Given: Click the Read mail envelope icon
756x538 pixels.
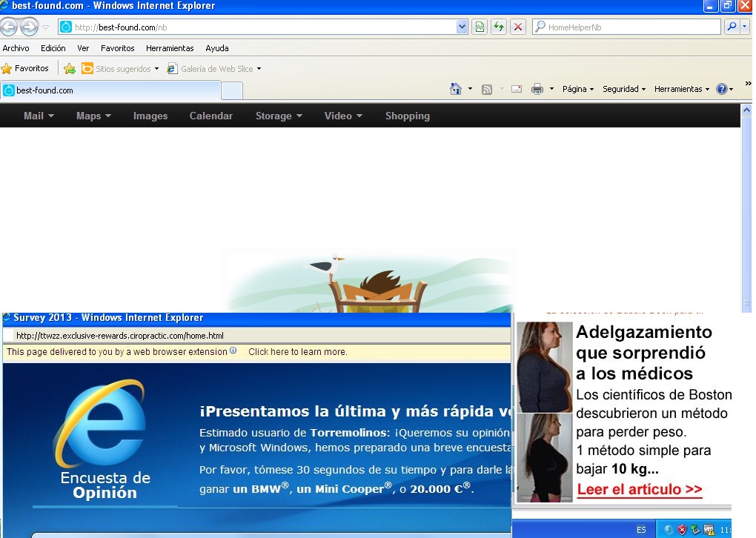Looking at the screenshot, I should [517, 89].
